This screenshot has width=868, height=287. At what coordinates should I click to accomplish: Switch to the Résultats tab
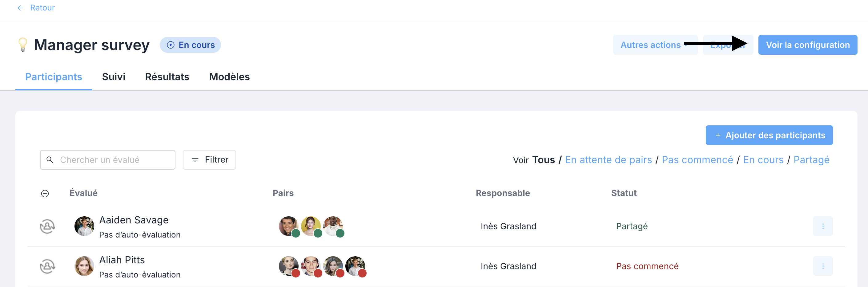pyautogui.click(x=167, y=77)
